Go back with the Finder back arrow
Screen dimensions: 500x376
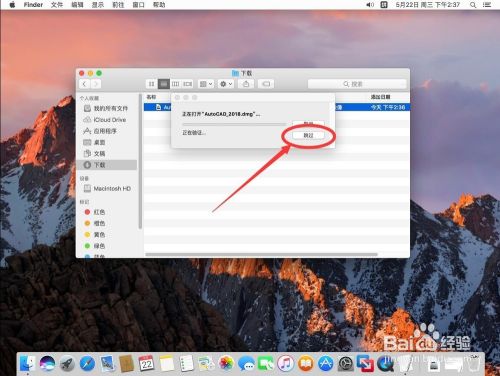click(84, 84)
